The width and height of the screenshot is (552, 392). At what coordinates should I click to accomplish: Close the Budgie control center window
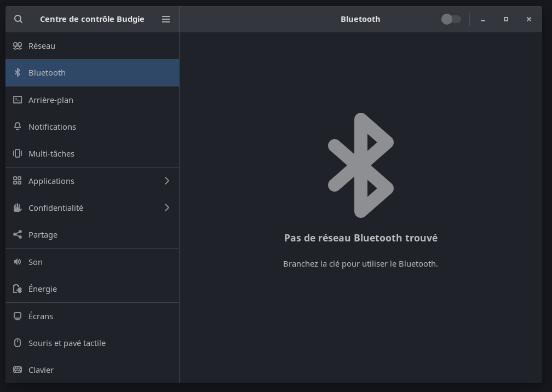tap(529, 19)
